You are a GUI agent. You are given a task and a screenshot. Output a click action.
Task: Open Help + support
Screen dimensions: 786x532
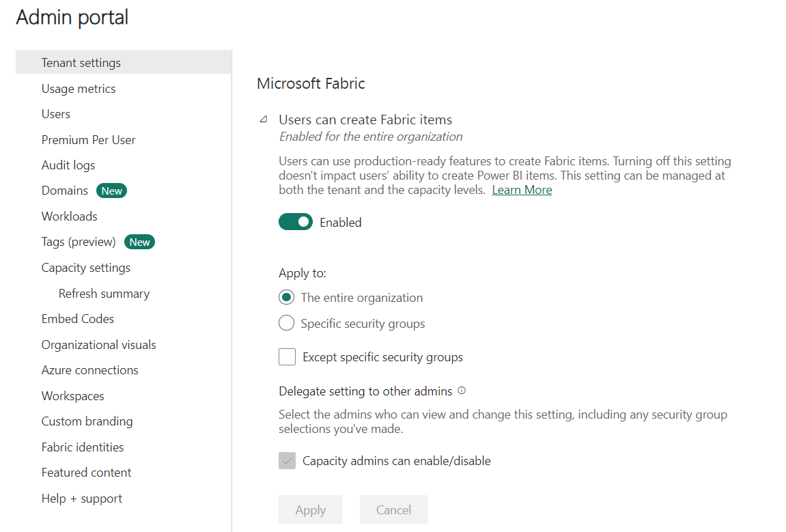click(x=82, y=499)
